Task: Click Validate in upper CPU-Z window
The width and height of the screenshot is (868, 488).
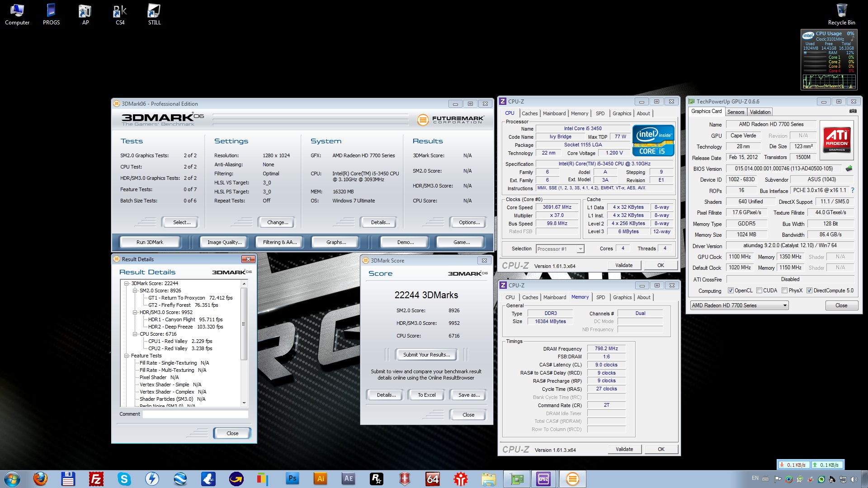Action: tap(624, 265)
